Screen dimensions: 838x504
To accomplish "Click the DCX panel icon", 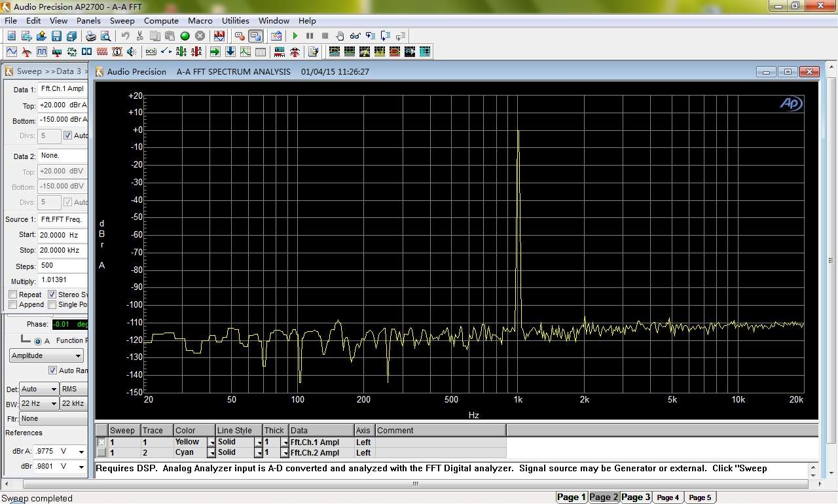I will [151, 52].
